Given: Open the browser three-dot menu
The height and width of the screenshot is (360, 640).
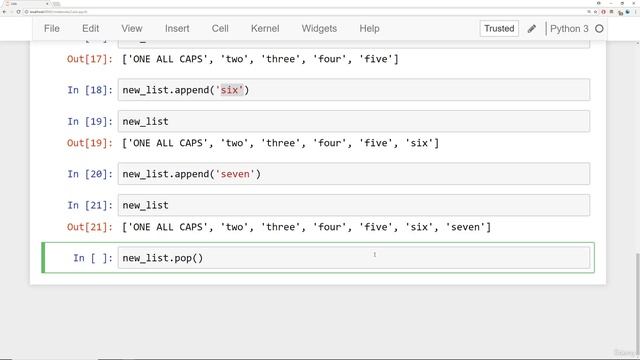Looking at the screenshot, I should [x=636, y=12].
